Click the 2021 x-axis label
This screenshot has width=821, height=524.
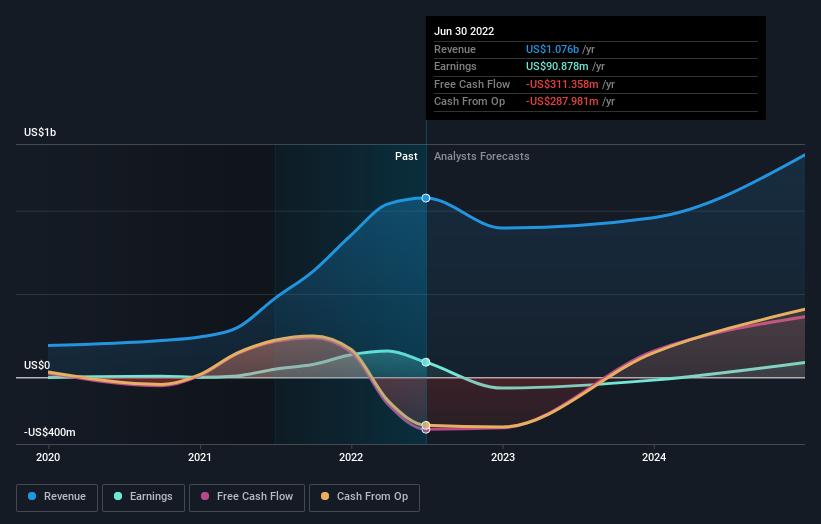[199, 458]
